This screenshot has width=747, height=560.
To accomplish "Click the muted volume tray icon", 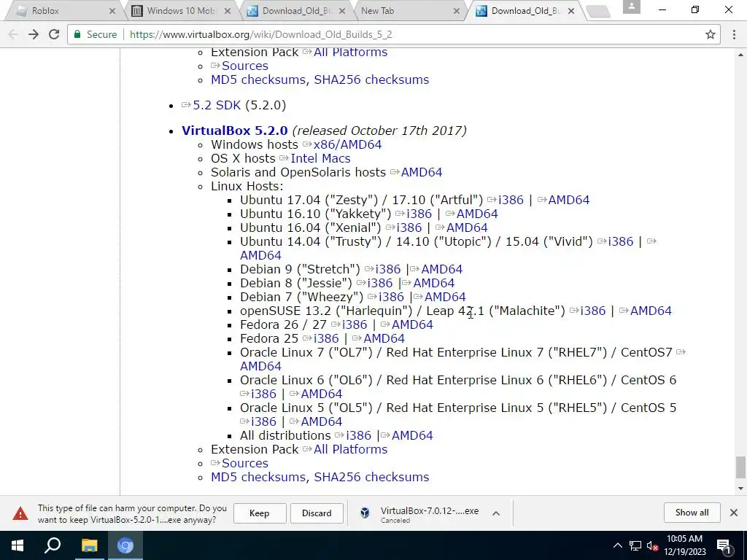I will click(x=653, y=545).
